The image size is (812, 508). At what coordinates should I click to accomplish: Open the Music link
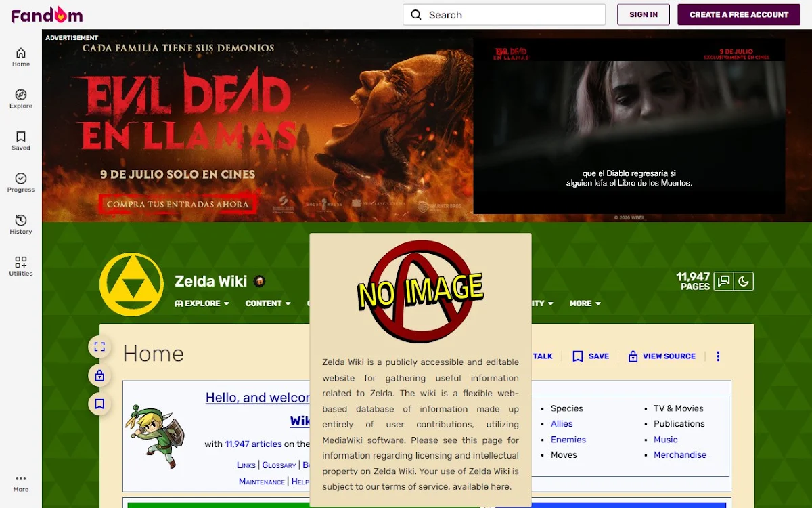pos(666,440)
